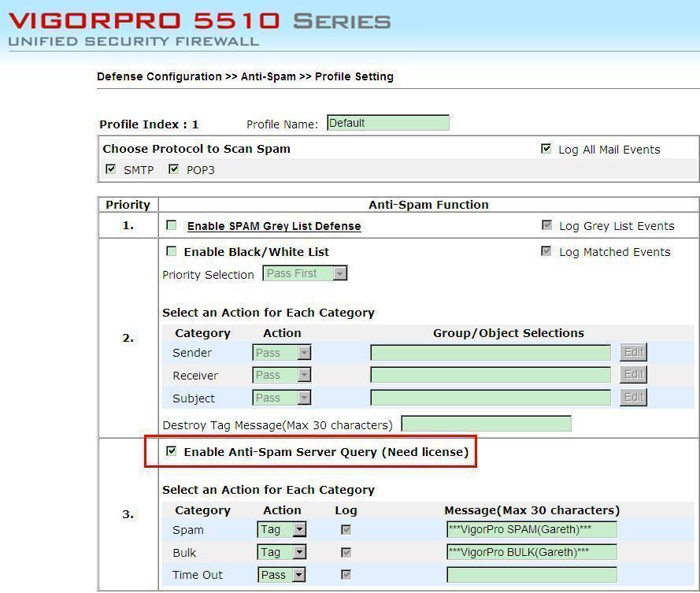Toggle the Log All Mail Events checkbox
The image size is (700, 593).
pyautogui.click(x=546, y=149)
